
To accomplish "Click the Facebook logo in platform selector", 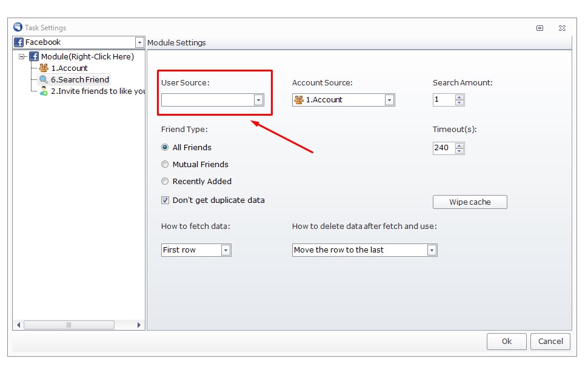I will pyautogui.click(x=19, y=42).
